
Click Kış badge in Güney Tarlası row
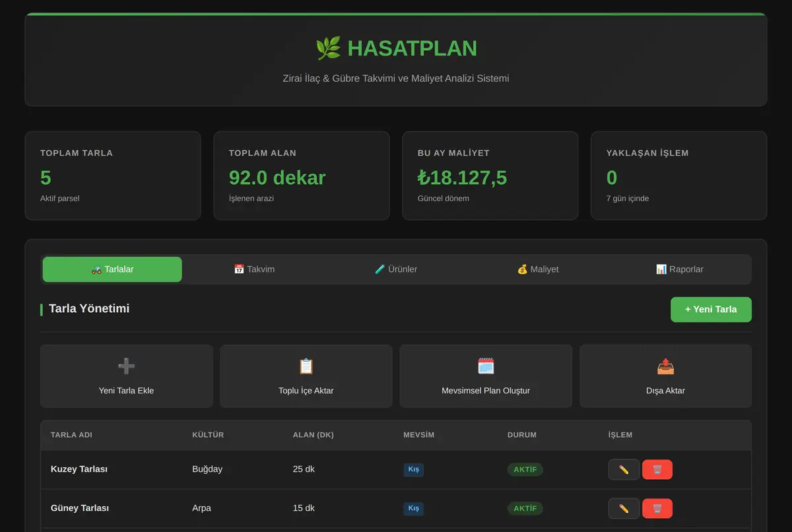[414, 508]
